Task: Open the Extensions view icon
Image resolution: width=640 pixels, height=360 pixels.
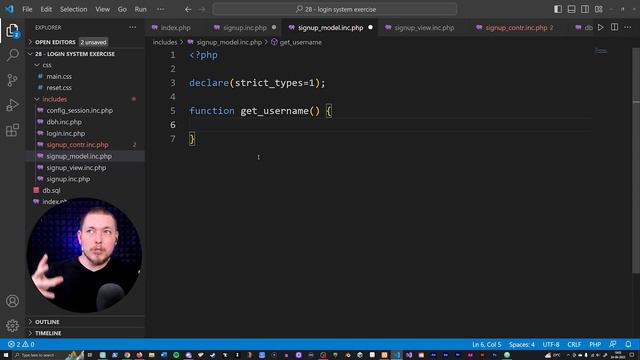Action: pyautogui.click(x=12, y=130)
